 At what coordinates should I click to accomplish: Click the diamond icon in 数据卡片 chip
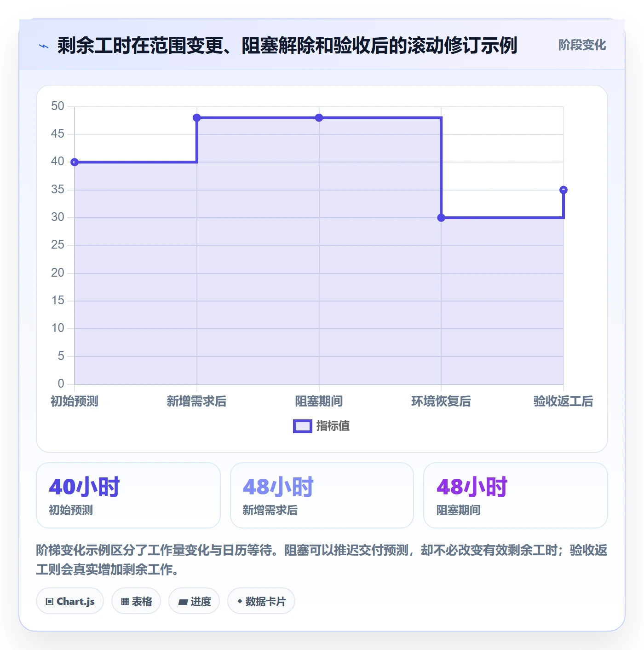[x=240, y=601]
